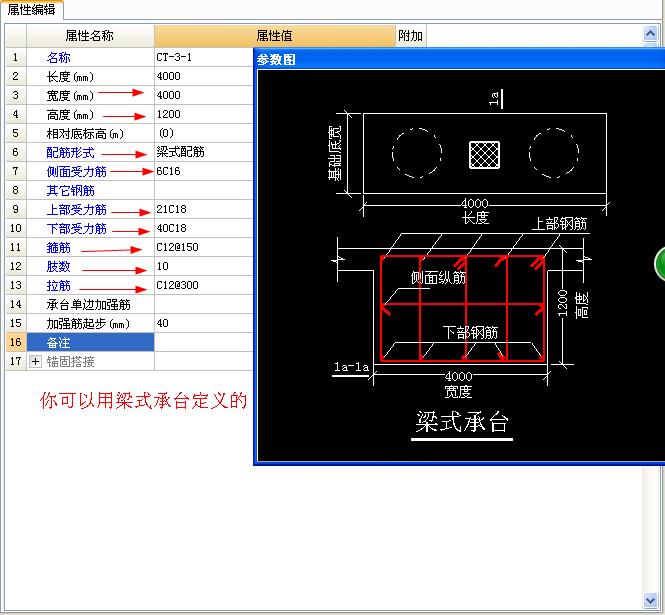Click the 肢数 value 10 cell
Image resolution: width=665 pixels, height=615 pixels.
tap(204, 266)
